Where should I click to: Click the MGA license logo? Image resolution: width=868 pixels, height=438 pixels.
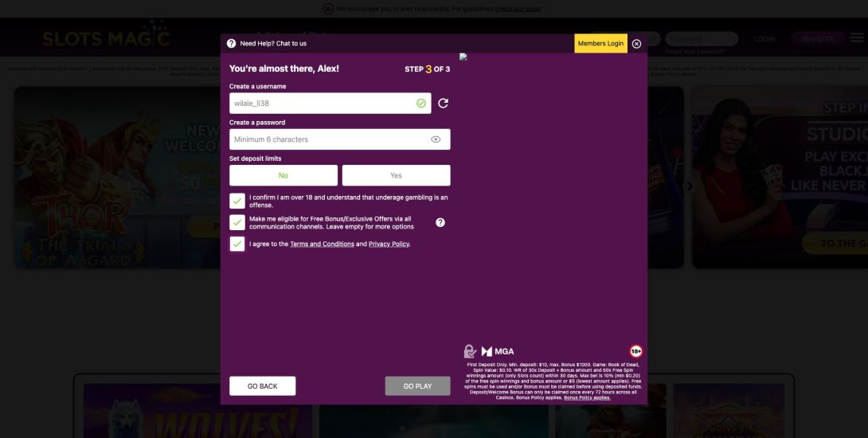(498, 352)
